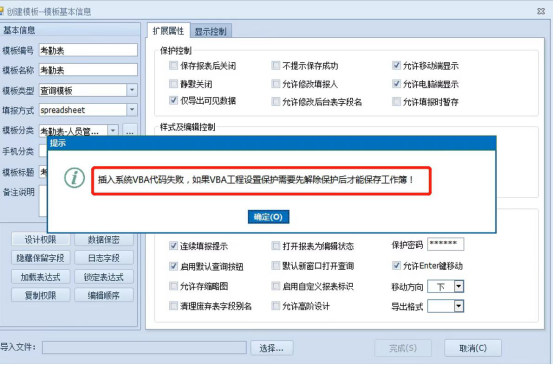The width and height of the screenshot is (553, 365).
Task: Click the ellipsis button beside 模板分类
Action: 130,132
